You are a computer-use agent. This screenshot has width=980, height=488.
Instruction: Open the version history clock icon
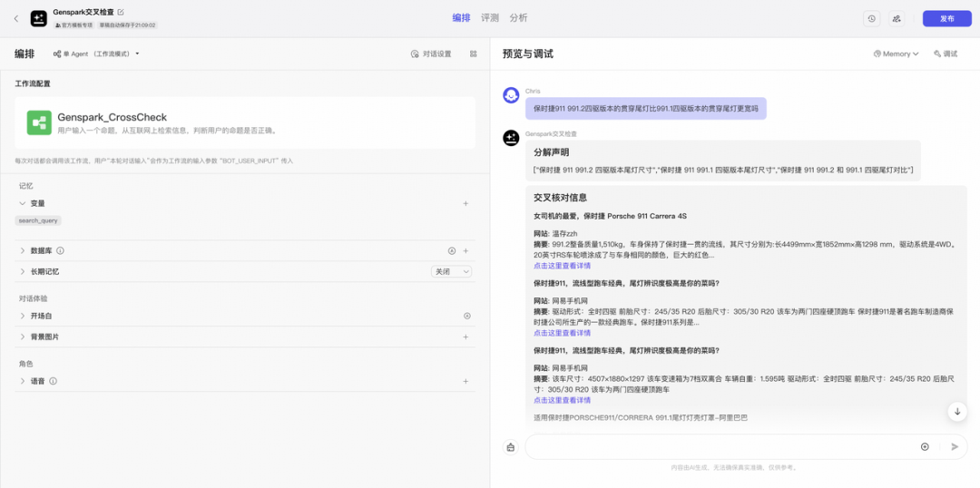coord(871,19)
